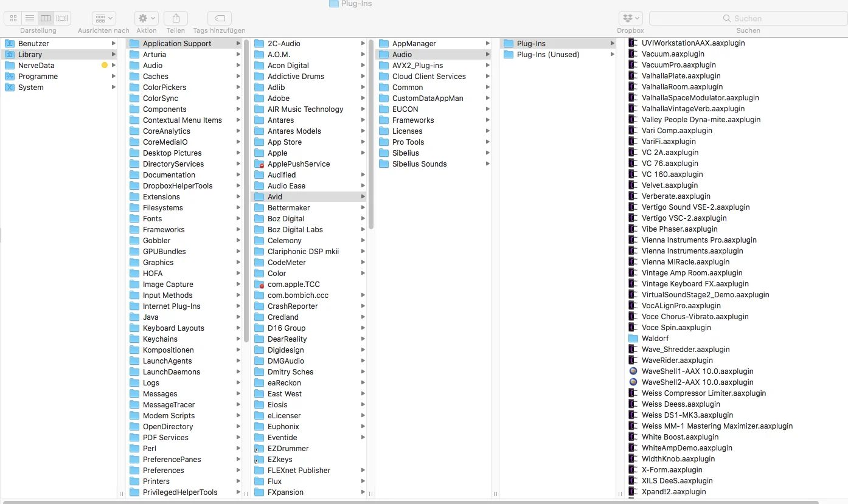
Task: Click the WaveShell1-AAX 10.0 plugin icon
Action: click(633, 371)
